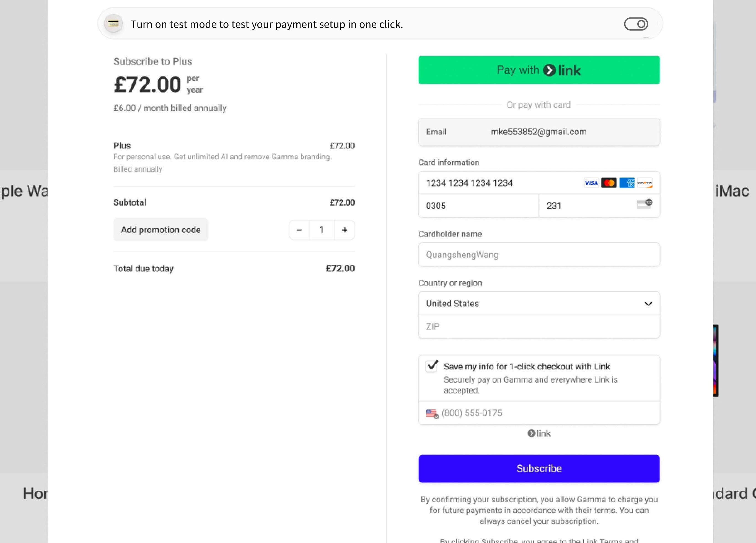Click the green Pay with Link button
The height and width of the screenshot is (543, 756).
pos(539,70)
